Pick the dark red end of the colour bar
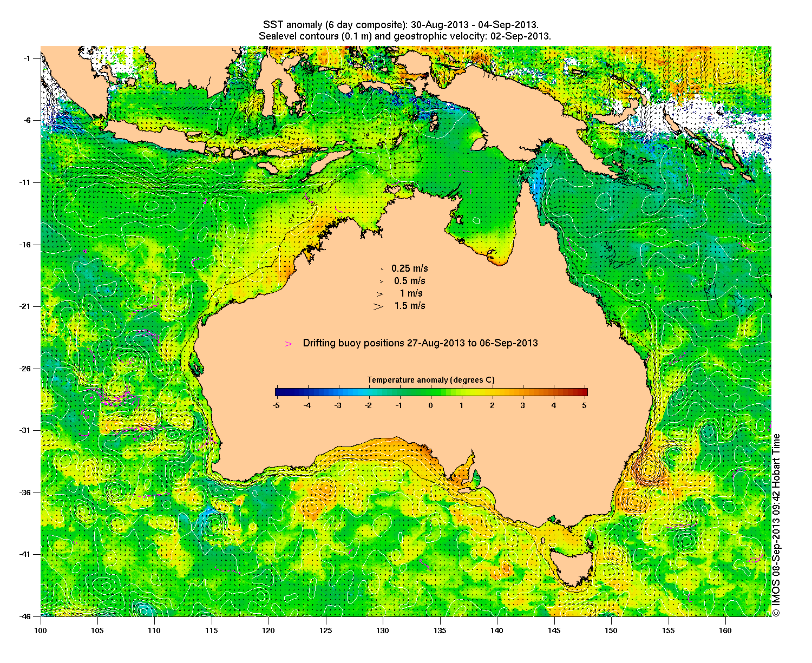This screenshot has width=812, height=663. 584,392
